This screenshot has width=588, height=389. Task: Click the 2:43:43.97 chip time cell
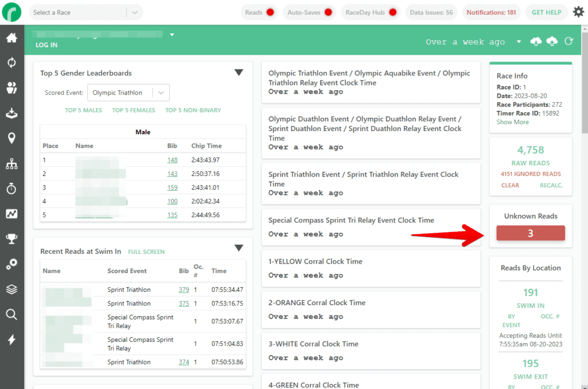pos(206,160)
